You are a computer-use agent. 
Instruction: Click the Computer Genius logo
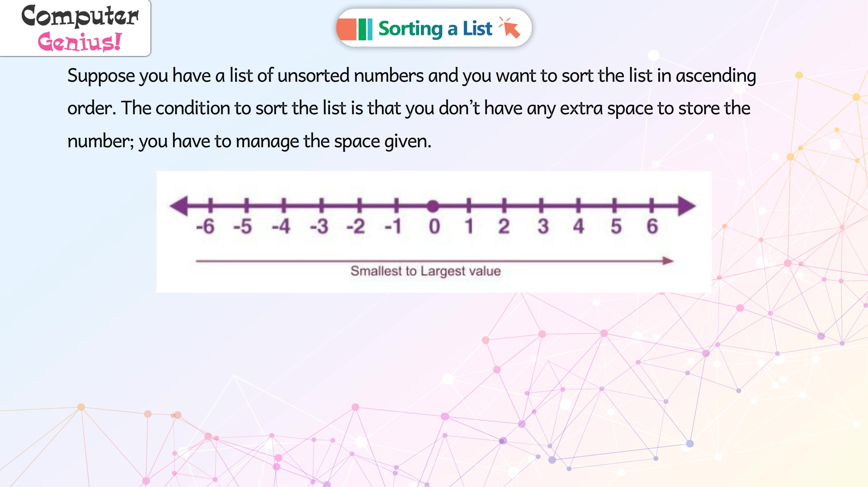click(x=80, y=28)
